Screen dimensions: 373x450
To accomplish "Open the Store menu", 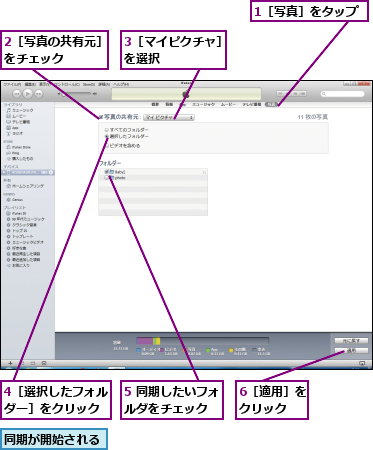I will [x=89, y=85].
